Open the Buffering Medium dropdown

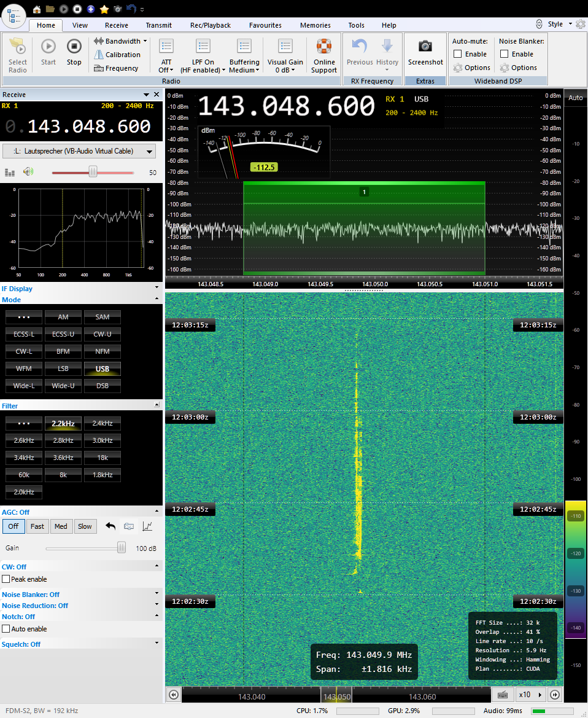point(244,55)
